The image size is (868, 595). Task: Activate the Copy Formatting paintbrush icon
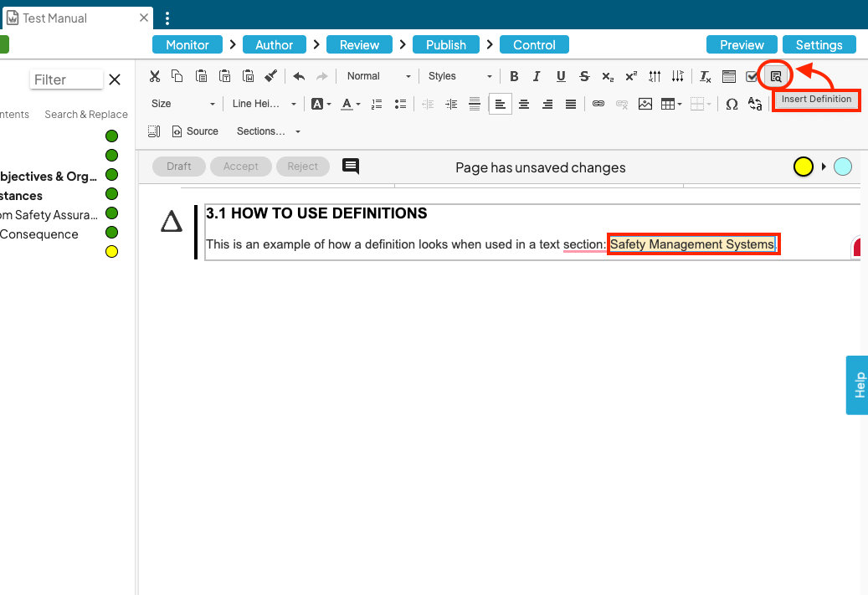tap(270, 76)
